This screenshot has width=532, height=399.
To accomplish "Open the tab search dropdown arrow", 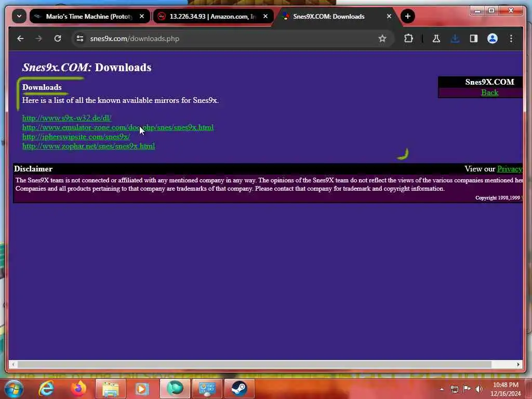I will click(x=19, y=16).
